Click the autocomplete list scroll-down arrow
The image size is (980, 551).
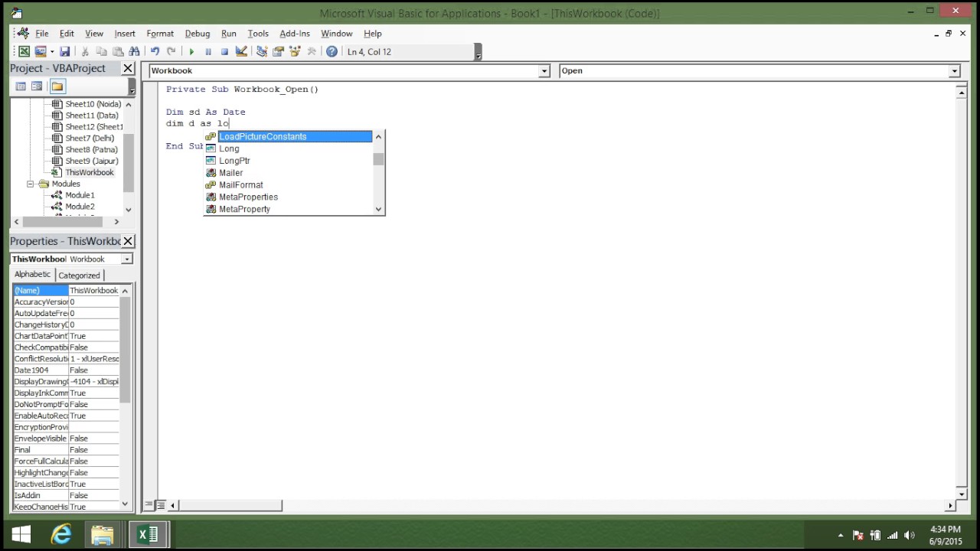coord(378,209)
